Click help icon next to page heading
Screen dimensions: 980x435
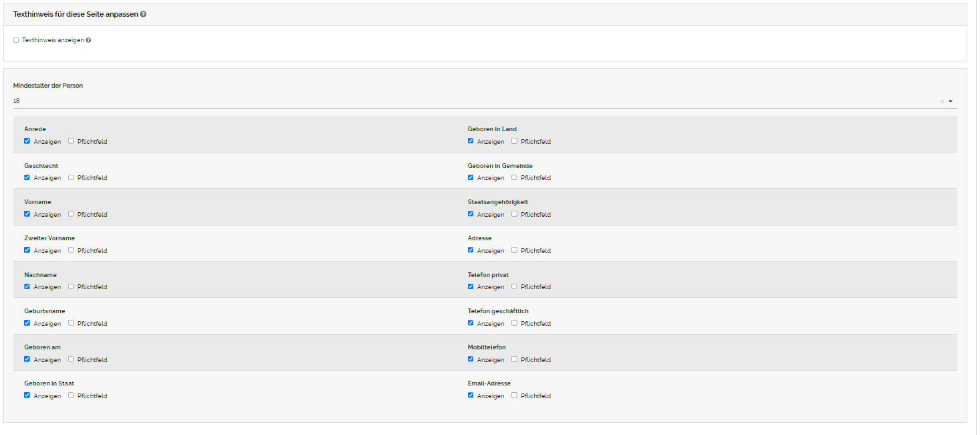coord(143,14)
